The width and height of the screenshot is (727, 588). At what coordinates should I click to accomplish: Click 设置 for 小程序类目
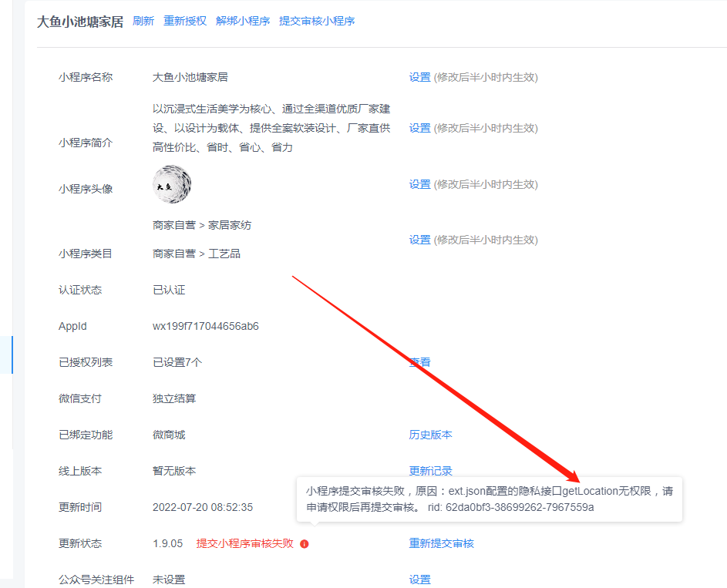(x=419, y=240)
